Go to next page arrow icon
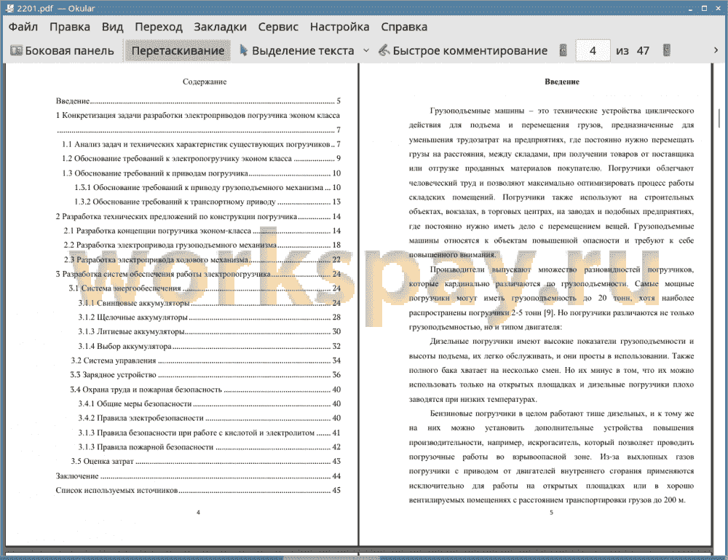This screenshot has width=728, height=560. click(667, 50)
